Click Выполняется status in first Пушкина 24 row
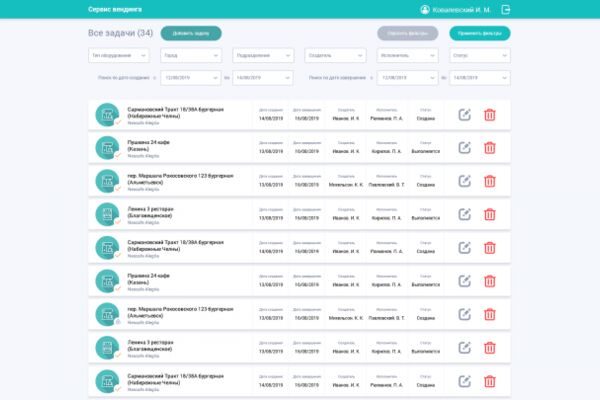Viewport: 600px width, 400px height. click(x=426, y=151)
